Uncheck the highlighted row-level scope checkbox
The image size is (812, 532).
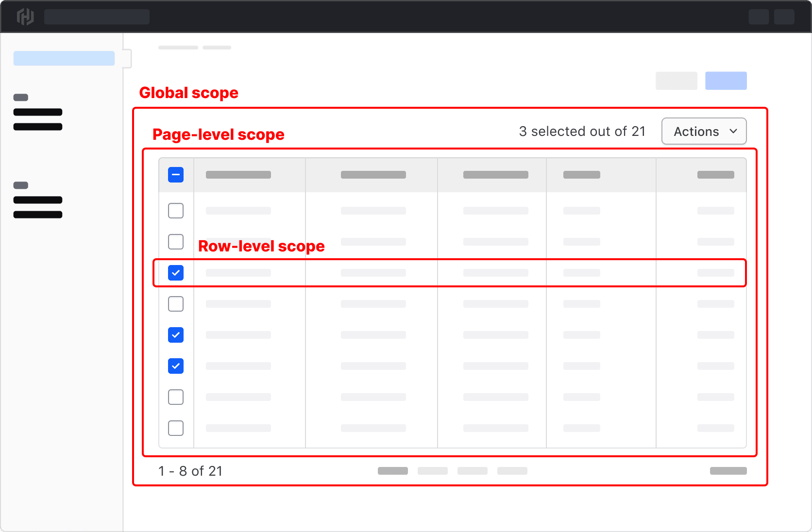[x=176, y=273]
